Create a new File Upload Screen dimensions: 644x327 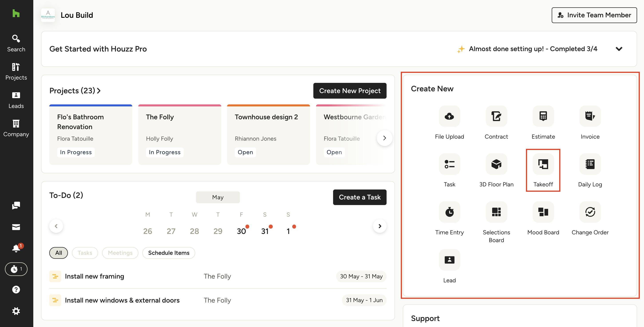[449, 123]
